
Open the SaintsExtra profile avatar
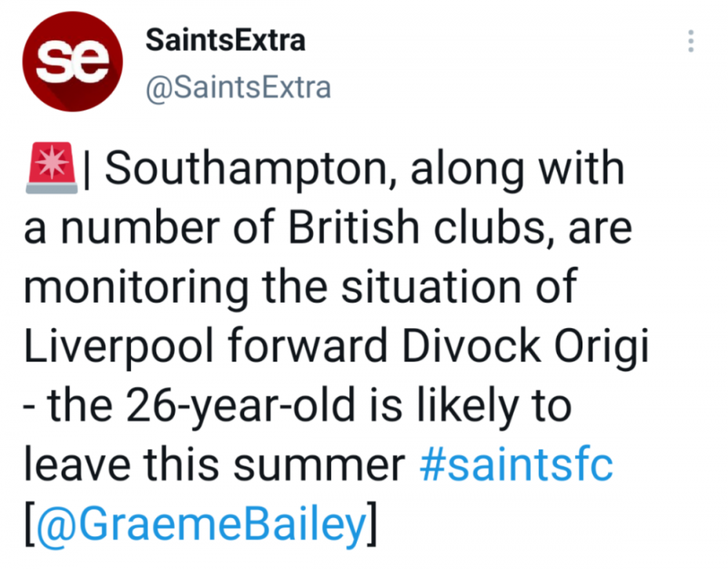point(71,62)
